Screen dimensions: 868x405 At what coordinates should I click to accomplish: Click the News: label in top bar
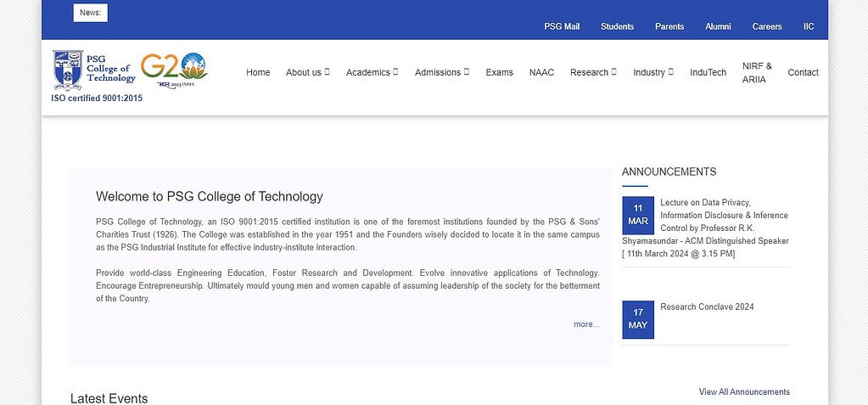coord(90,13)
